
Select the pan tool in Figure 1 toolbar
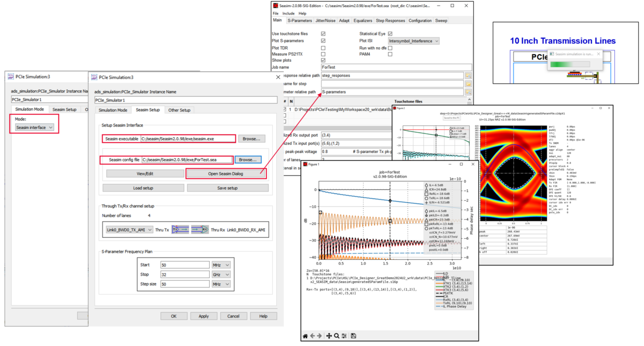pos(329,335)
